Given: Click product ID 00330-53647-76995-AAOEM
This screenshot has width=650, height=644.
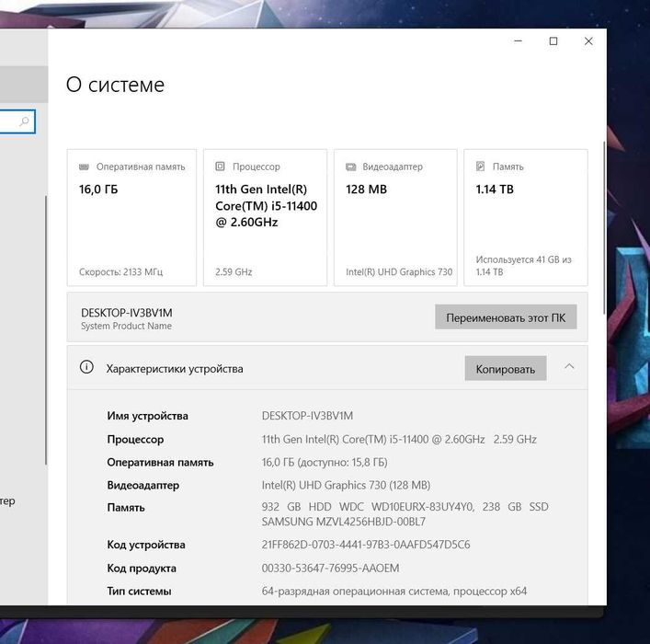Looking at the screenshot, I should [330, 568].
